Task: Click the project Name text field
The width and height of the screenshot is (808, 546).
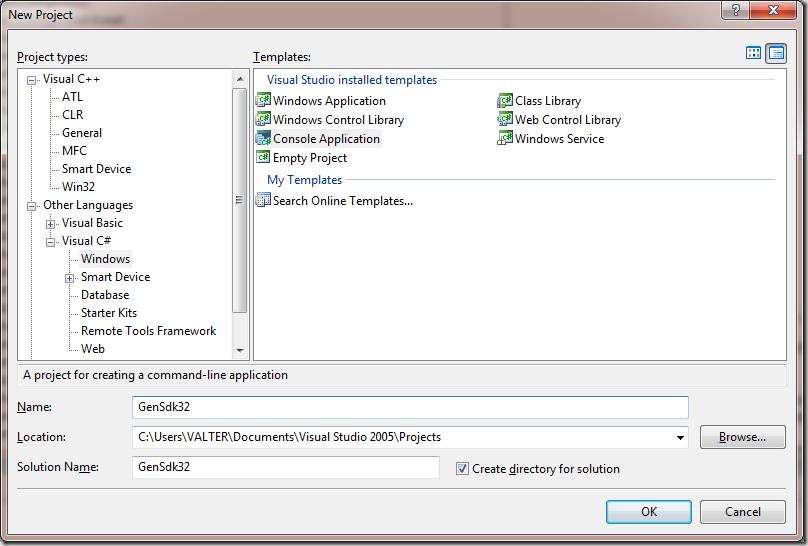Action: [x=410, y=407]
